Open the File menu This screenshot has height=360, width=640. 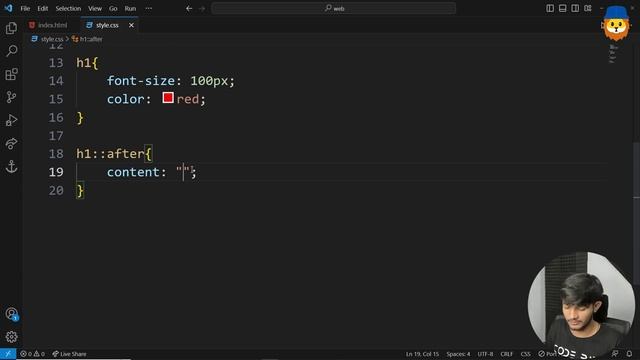(x=25, y=8)
